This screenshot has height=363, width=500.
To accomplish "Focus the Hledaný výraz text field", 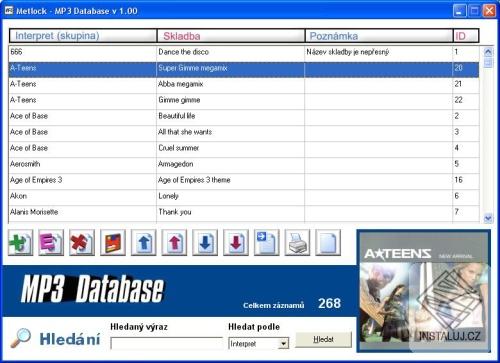I will [167, 343].
